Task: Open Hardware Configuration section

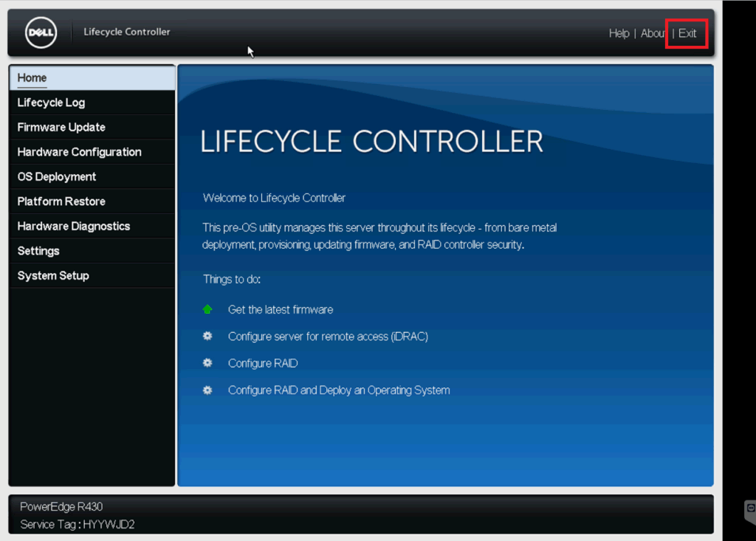Action: 92,152
